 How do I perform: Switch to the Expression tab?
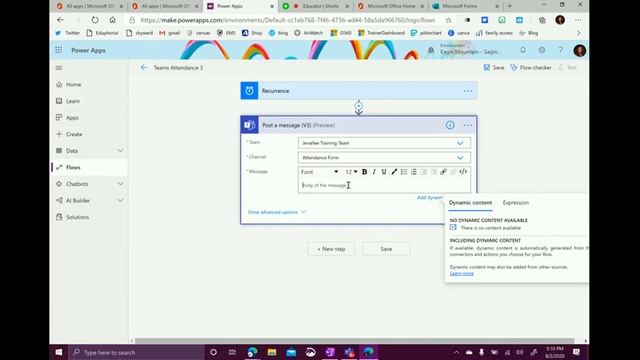[516, 202]
